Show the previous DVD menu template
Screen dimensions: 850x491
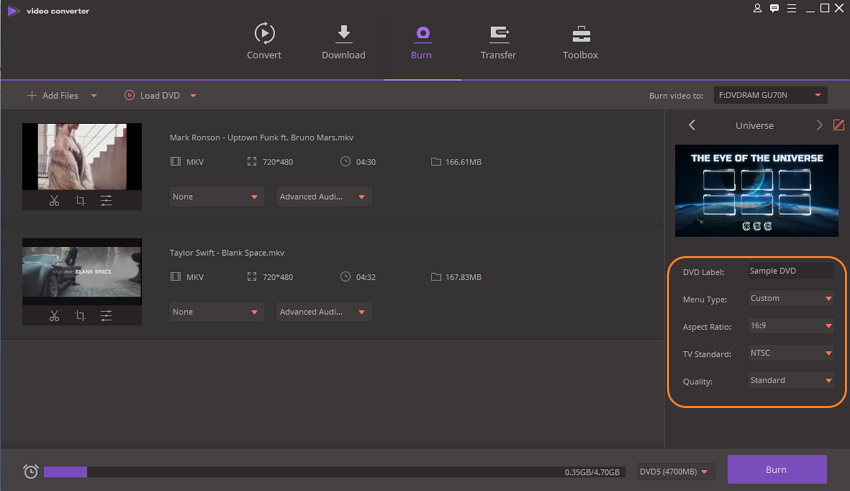(692, 125)
